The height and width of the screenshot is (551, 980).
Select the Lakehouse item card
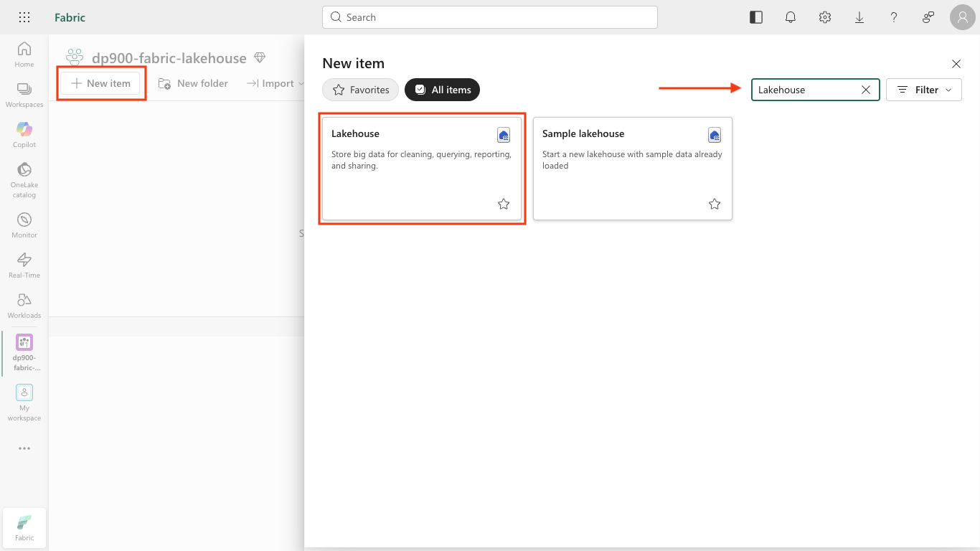[x=422, y=169]
